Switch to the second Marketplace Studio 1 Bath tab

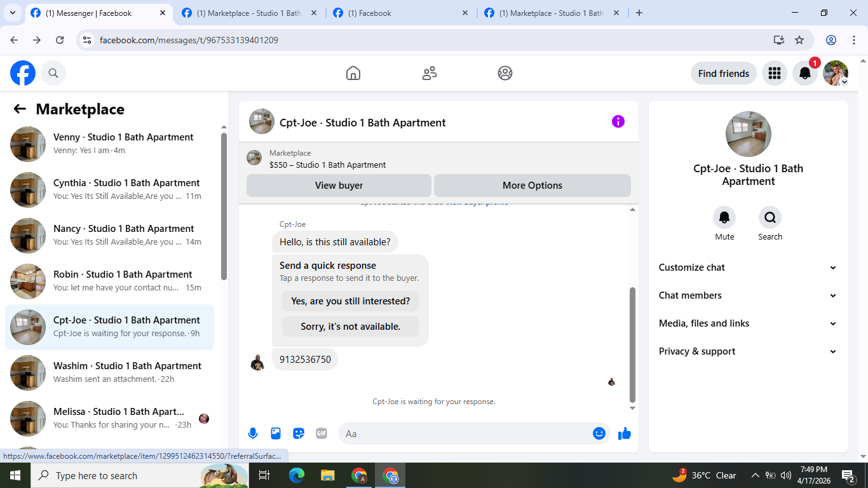250,13
